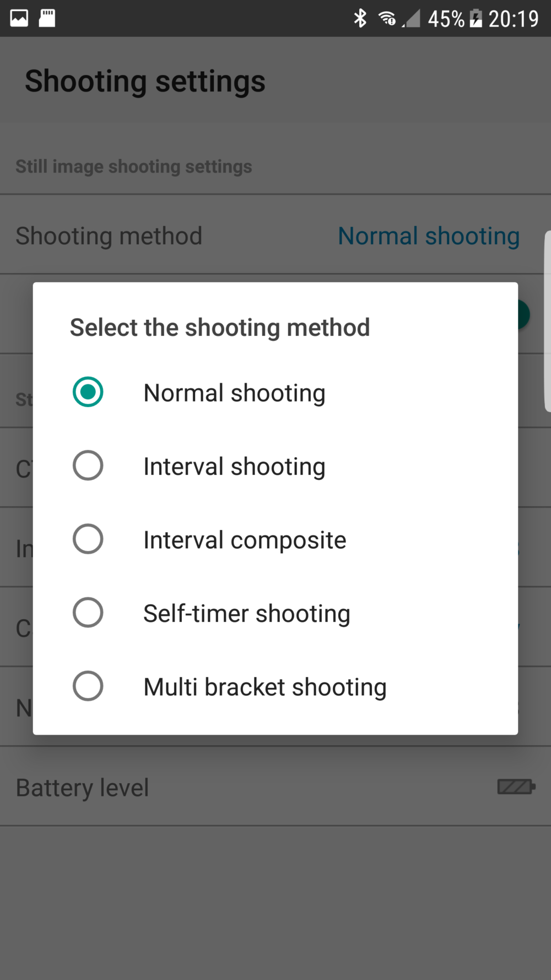Viewport: 551px width, 980px height.
Task: Tap the Wi-Fi status icon
Action: click(387, 18)
